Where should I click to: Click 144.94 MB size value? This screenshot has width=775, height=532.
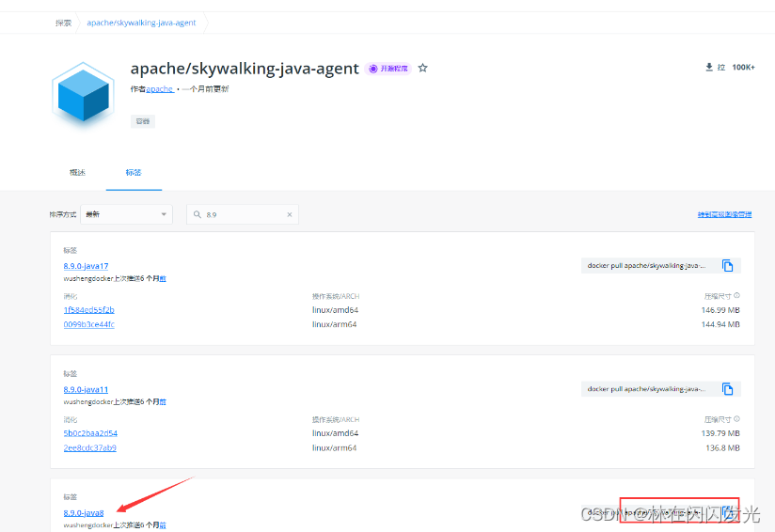pos(720,324)
